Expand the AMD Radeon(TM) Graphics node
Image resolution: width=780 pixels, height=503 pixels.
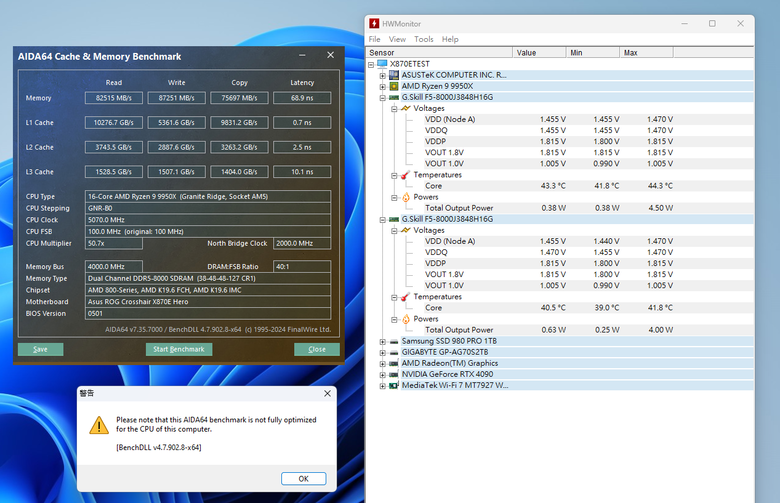point(383,364)
